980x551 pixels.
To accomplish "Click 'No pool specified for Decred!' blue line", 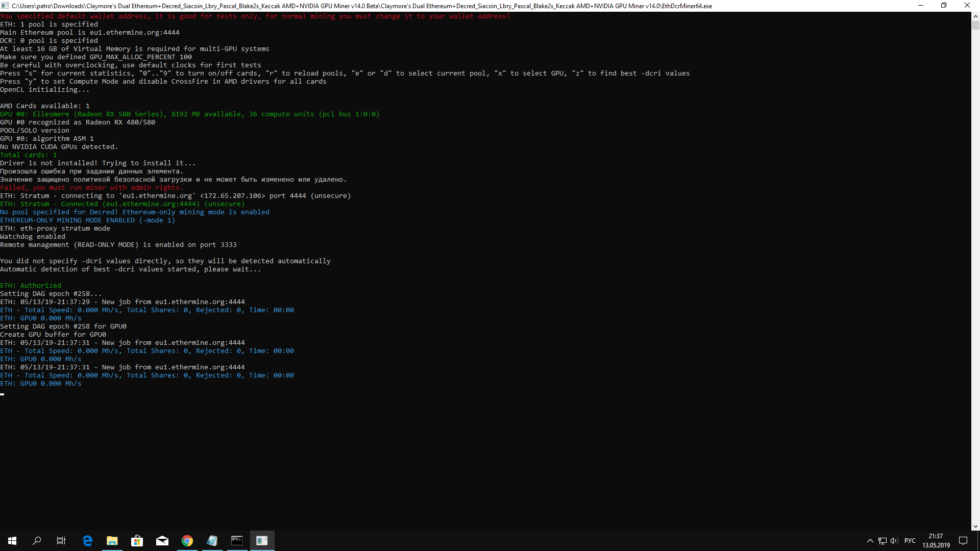I will coord(135,212).
